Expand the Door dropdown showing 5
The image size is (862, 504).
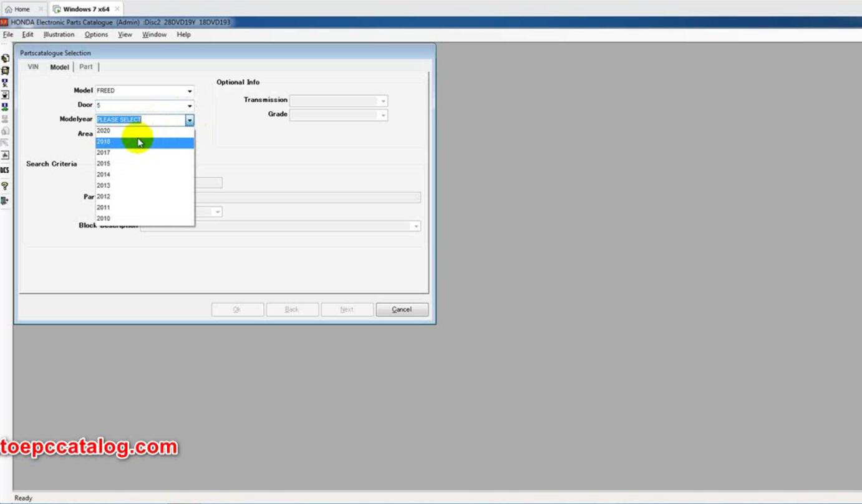click(x=190, y=105)
